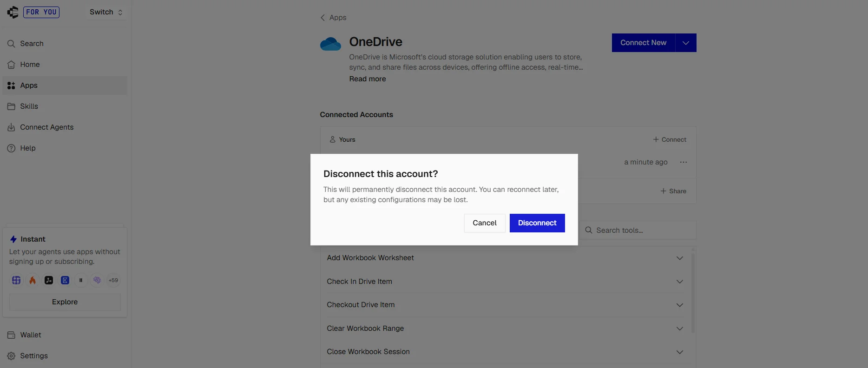The height and width of the screenshot is (368, 868).
Task: Click the FOR YOU badge
Action: coord(41,12)
